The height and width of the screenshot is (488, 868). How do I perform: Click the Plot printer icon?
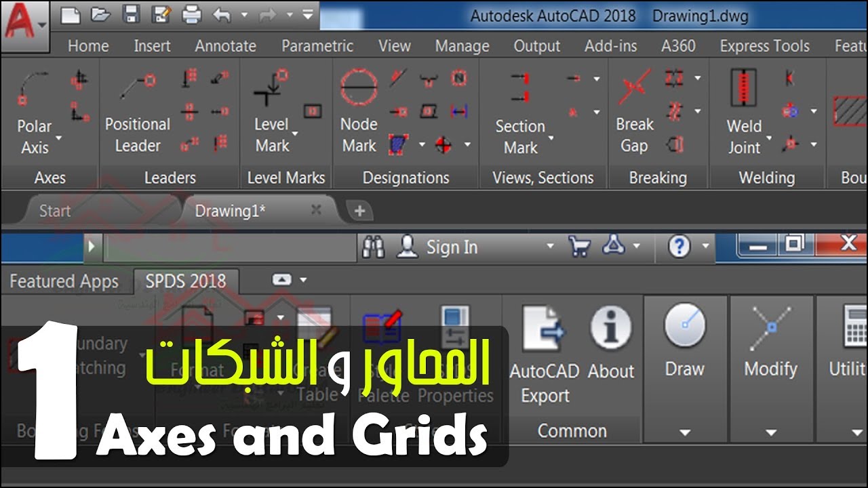pyautogui.click(x=192, y=14)
